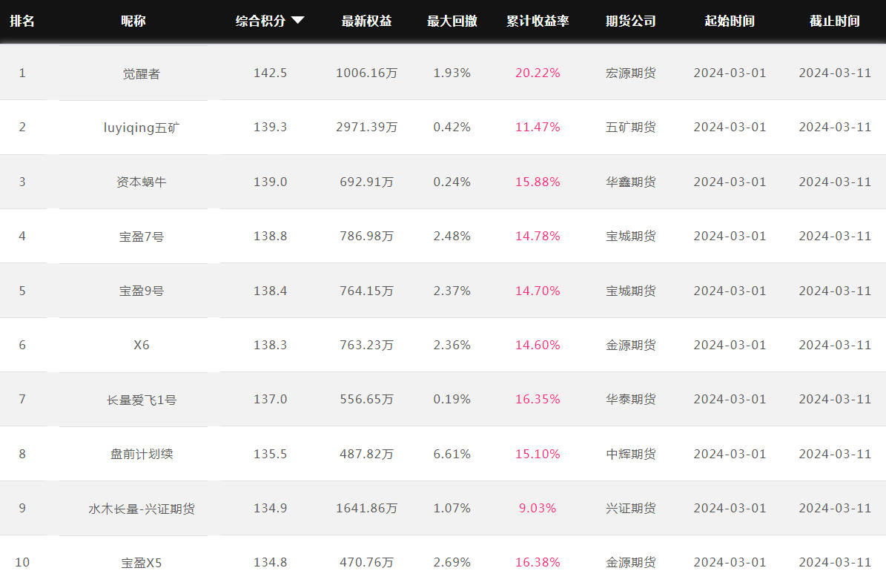Select the drawdown value 0.19%
886x588 pixels.
click(452, 400)
